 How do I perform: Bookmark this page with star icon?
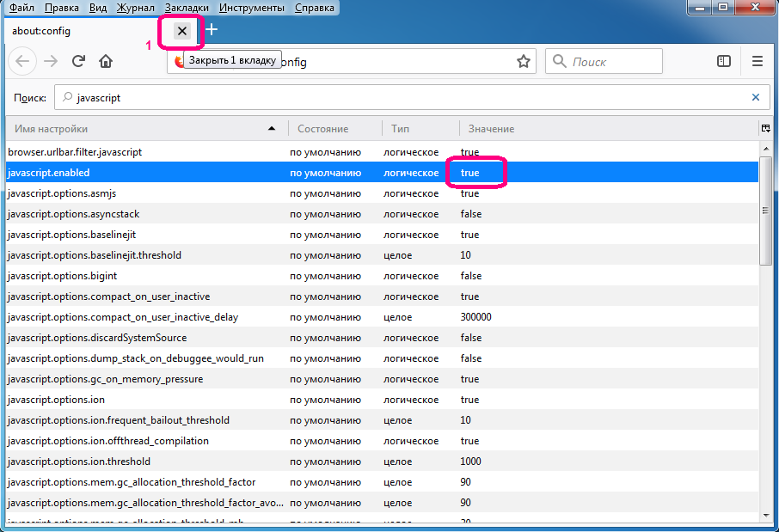point(523,61)
